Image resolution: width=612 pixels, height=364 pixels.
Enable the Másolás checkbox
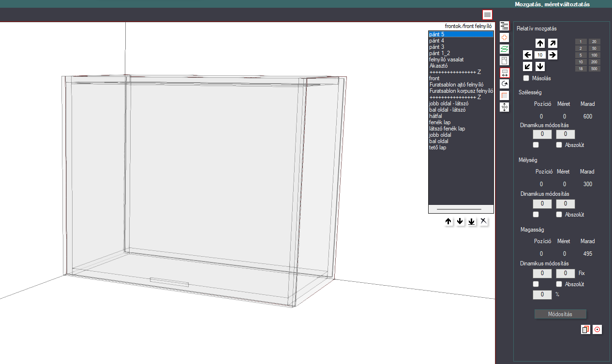click(x=526, y=78)
